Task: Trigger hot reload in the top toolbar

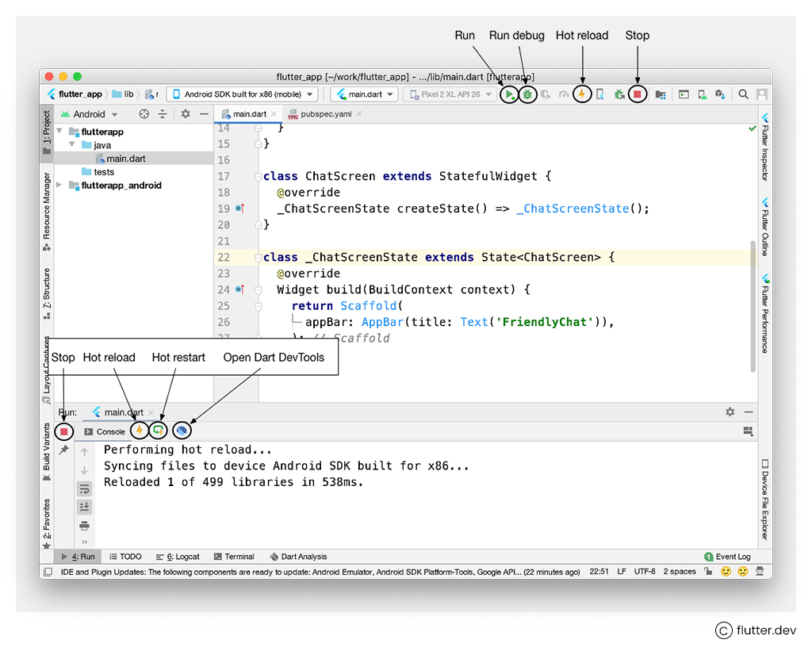Action: (x=582, y=94)
